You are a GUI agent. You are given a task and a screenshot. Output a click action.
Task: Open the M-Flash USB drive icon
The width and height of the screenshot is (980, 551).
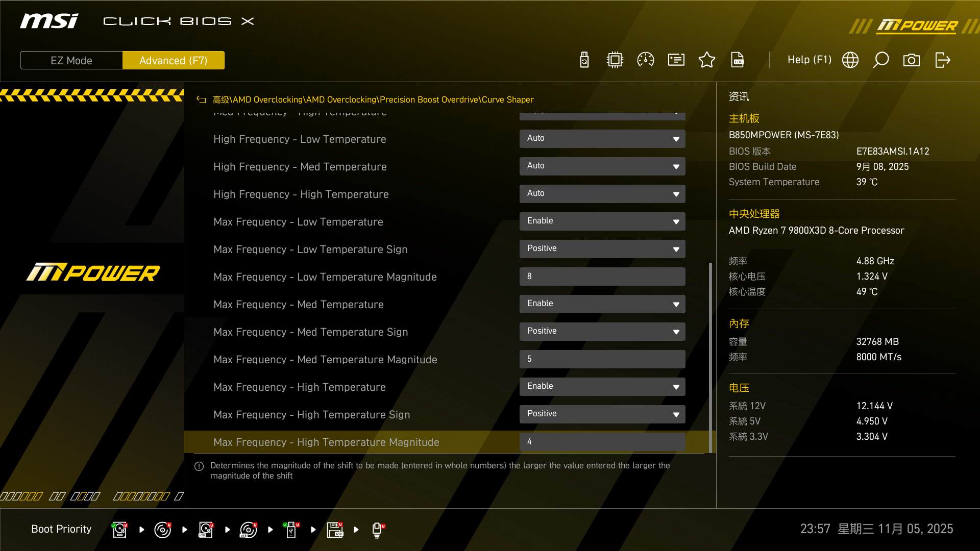[584, 60]
